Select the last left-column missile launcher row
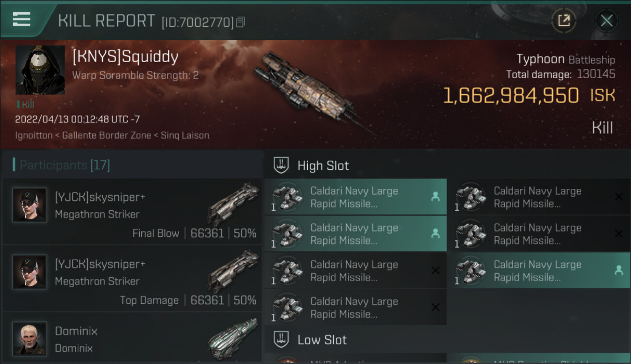Screen dimensions: 631x364 (x=355, y=307)
